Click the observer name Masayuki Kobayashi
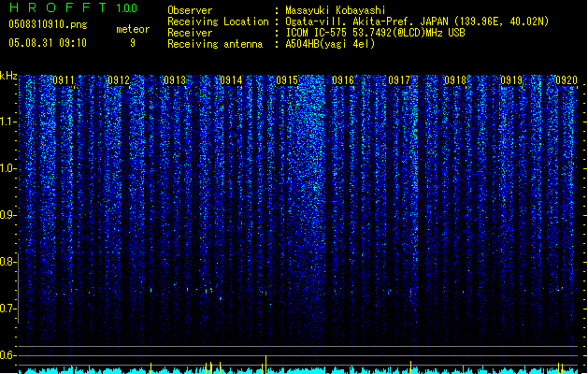Image resolution: width=588 pixels, height=374 pixels. tap(336, 10)
